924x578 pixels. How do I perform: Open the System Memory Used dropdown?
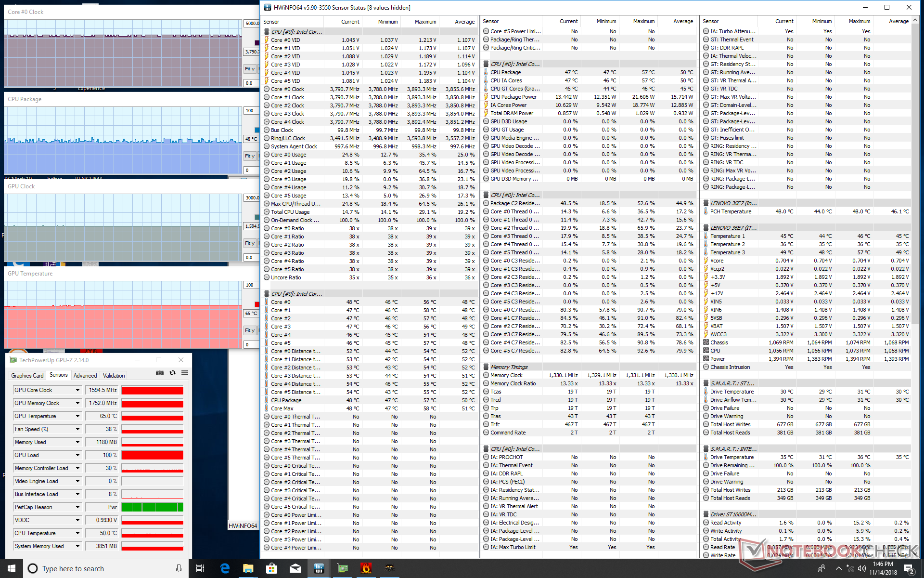coord(77,546)
